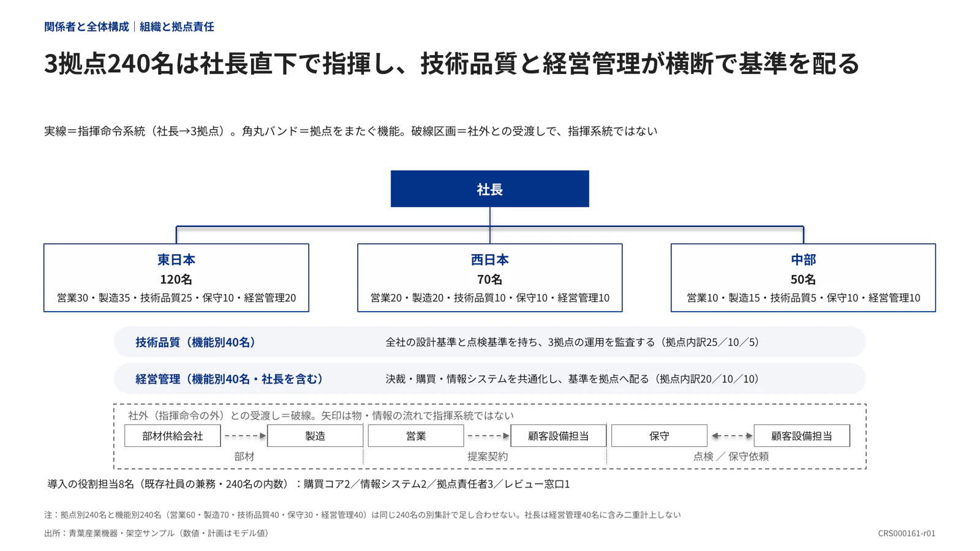Image resolution: width=980 pixels, height=551 pixels.
Task: Click the 組織と拠点責任 breadcrumb text
Action: (177, 26)
